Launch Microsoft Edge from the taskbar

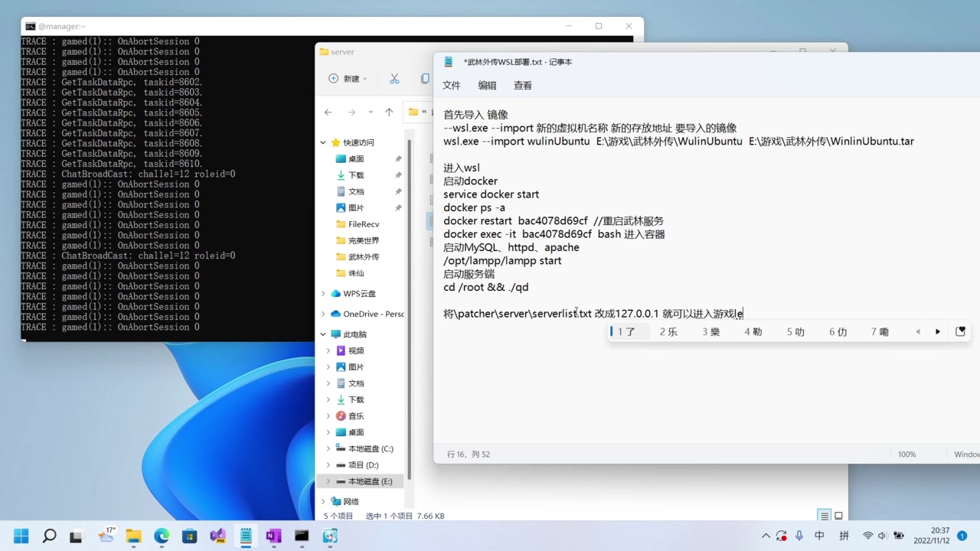161,536
